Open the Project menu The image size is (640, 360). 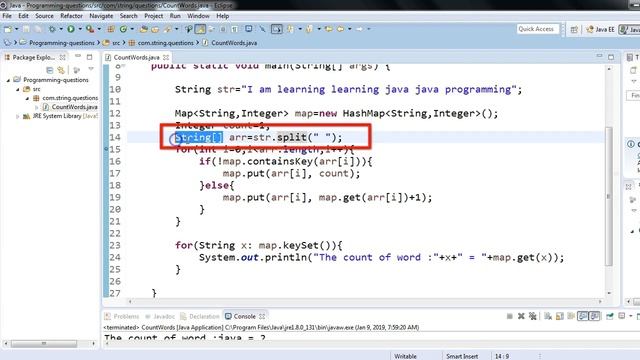153,16
